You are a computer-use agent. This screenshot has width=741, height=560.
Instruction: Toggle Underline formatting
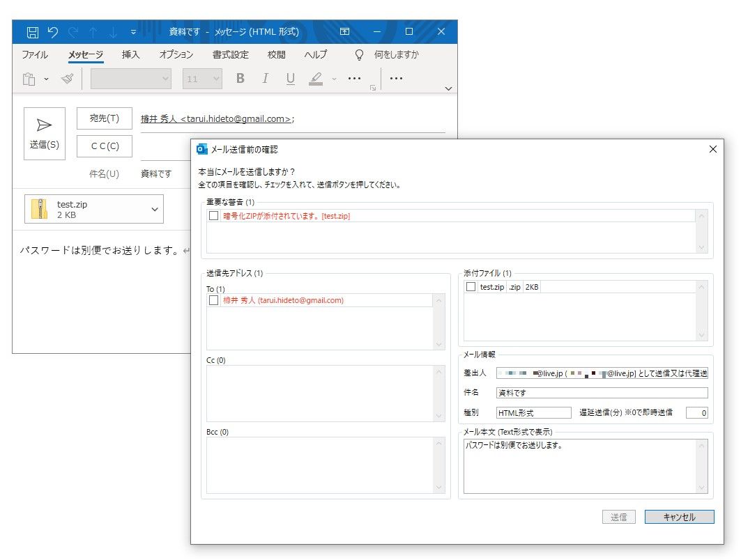(x=291, y=79)
